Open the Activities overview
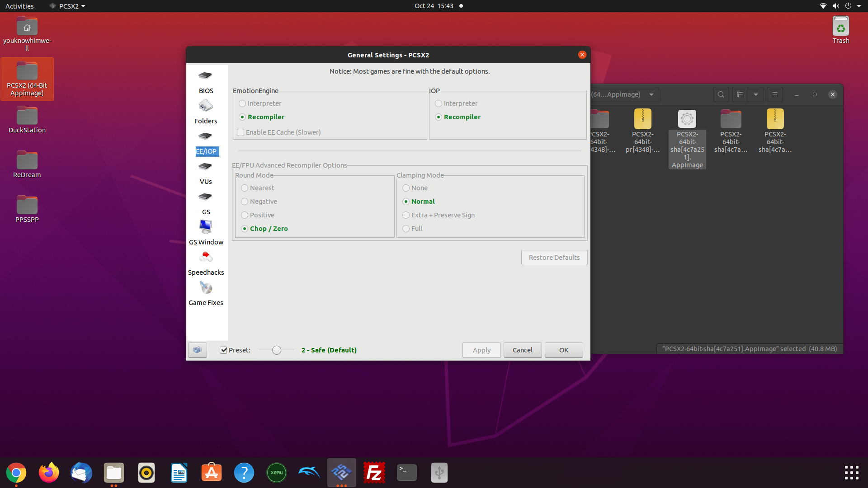This screenshot has width=868, height=488. coord(19,6)
